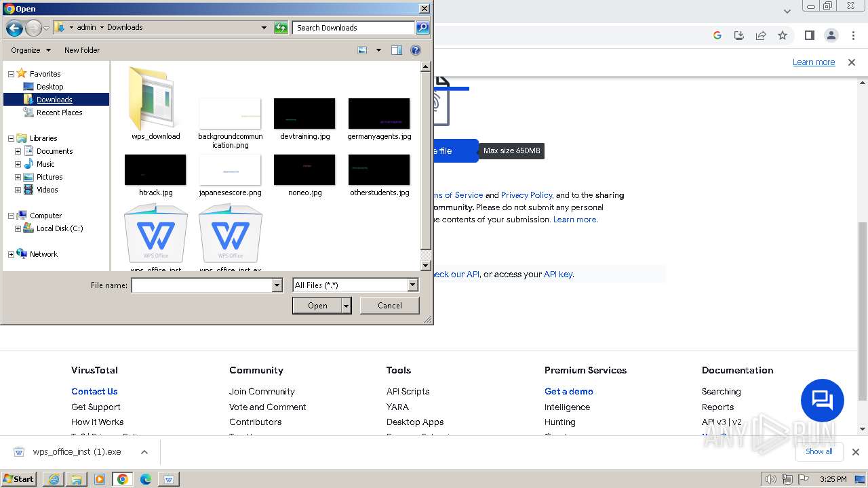The width and height of the screenshot is (868, 488).
Task: Click the green refresh button beside address bar
Action: pos(281,28)
